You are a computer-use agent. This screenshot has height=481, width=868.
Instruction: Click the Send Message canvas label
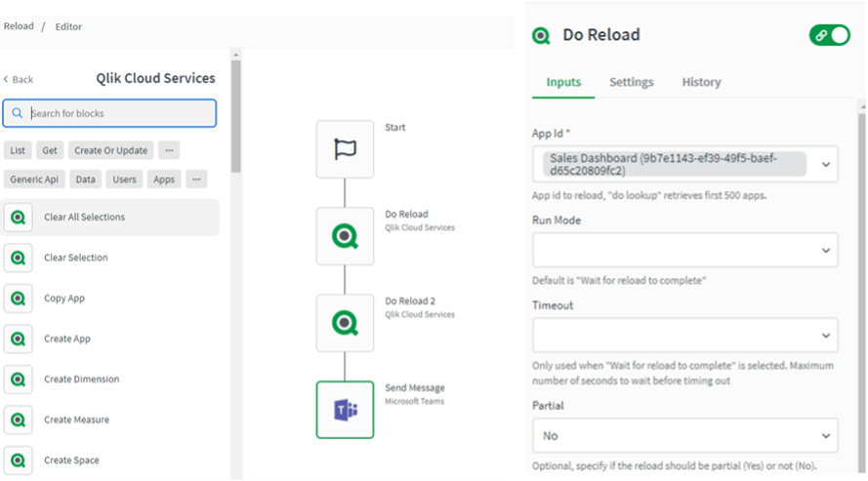(415, 388)
